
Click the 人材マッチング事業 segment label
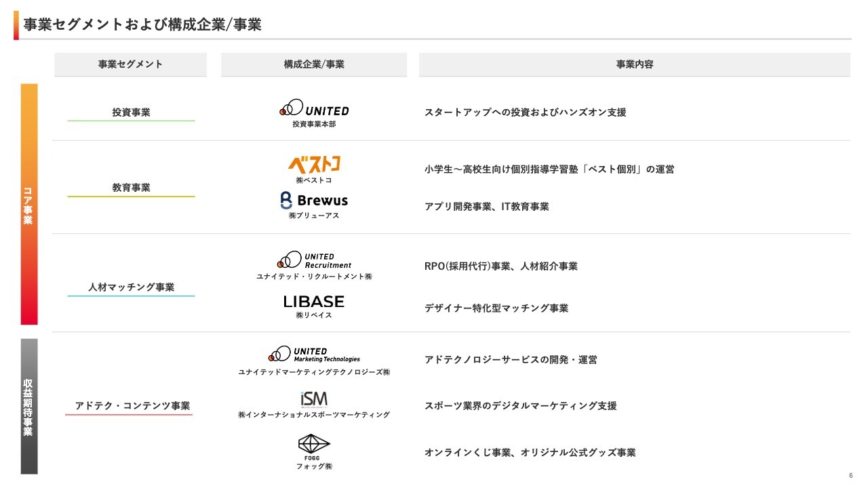pyautogui.click(x=131, y=287)
